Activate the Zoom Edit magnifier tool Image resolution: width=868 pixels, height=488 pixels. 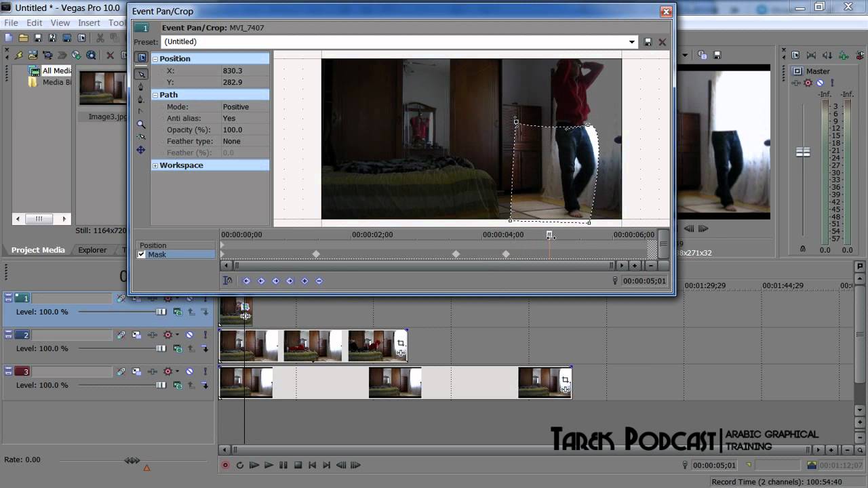[x=141, y=124]
